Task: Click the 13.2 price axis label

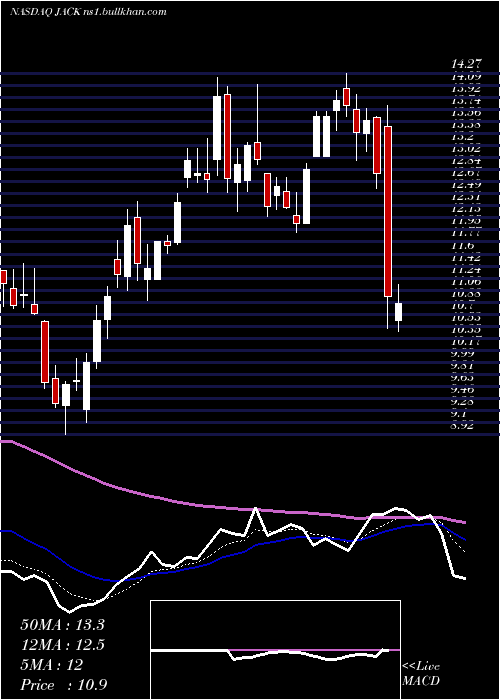Action: click(462, 137)
